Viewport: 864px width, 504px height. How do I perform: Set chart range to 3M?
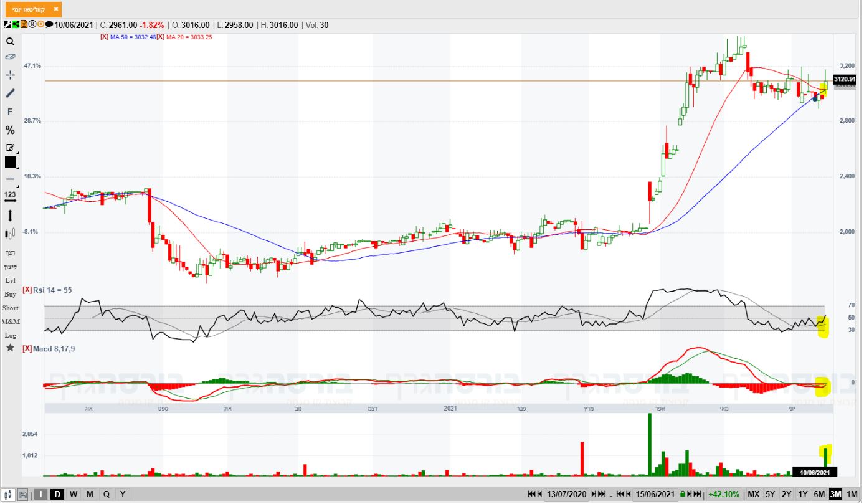(x=835, y=494)
